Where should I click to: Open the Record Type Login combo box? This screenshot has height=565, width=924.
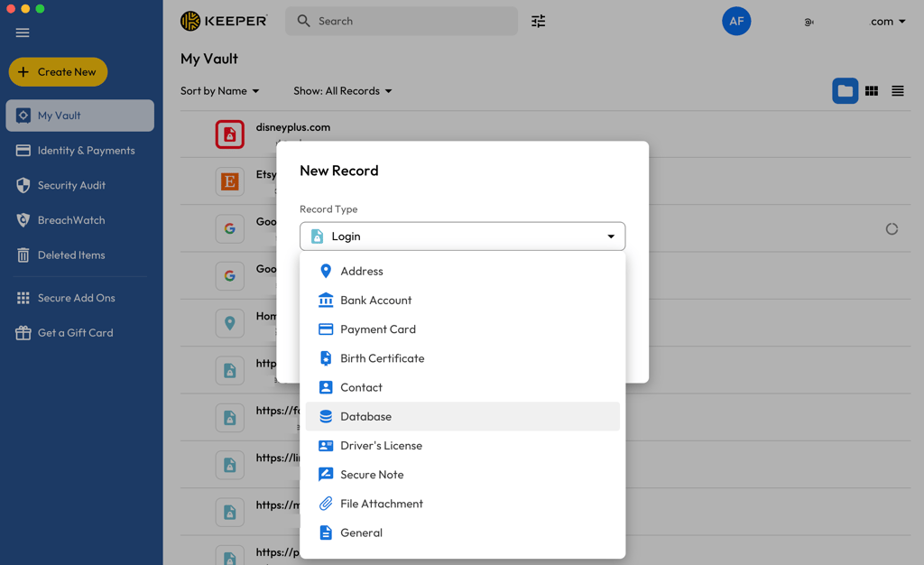pos(462,236)
